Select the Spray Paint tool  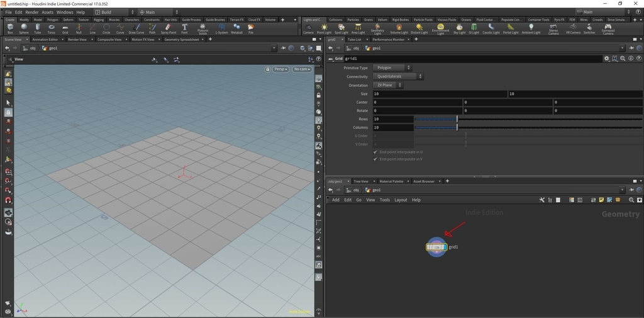pos(169,28)
